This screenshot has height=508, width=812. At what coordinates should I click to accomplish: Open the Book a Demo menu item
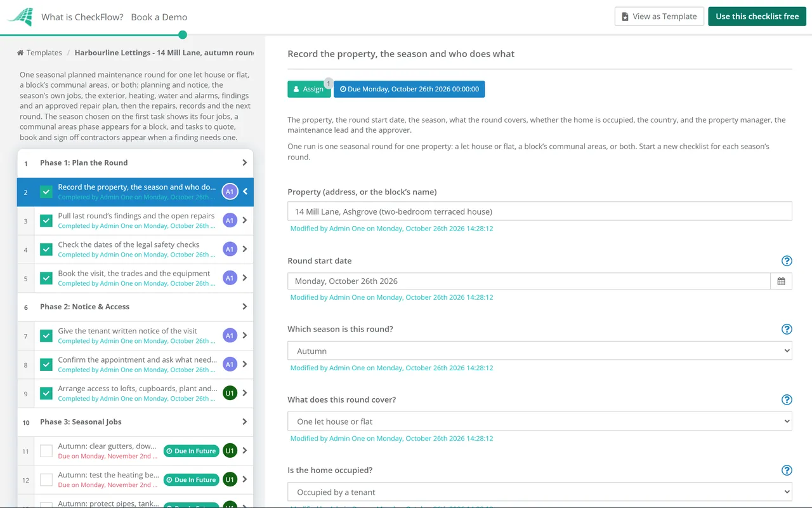[159, 17]
